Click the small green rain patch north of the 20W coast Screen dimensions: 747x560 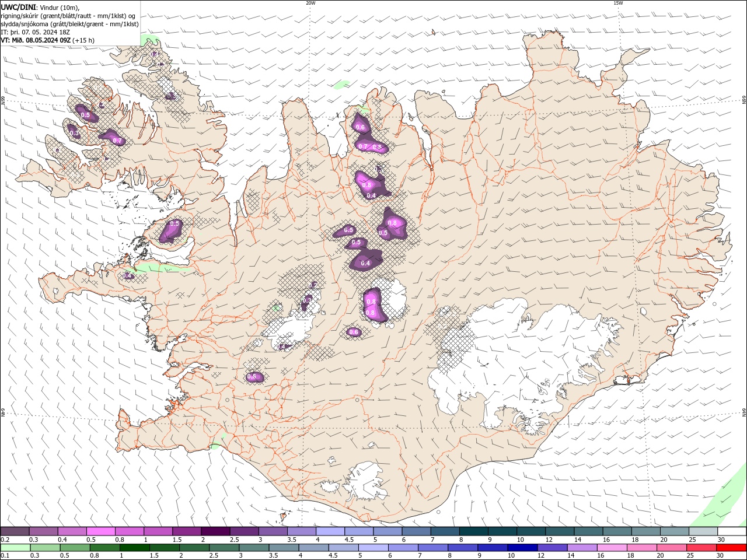tap(341, 84)
